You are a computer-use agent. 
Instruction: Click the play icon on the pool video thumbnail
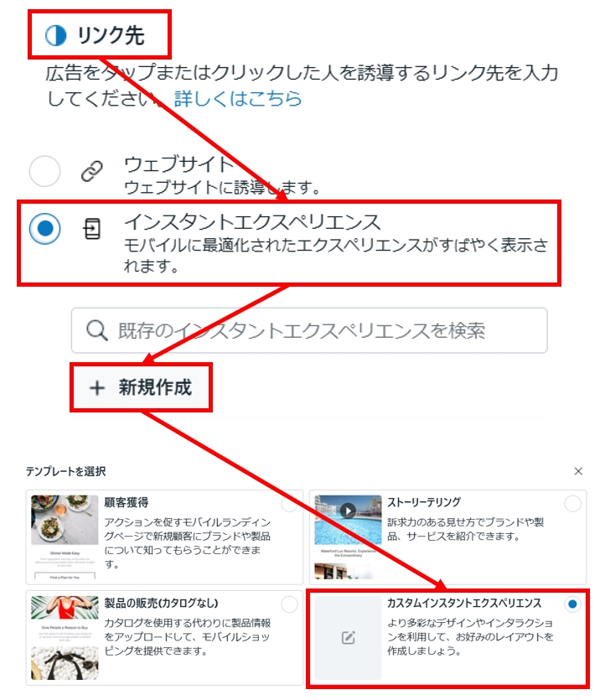348,511
